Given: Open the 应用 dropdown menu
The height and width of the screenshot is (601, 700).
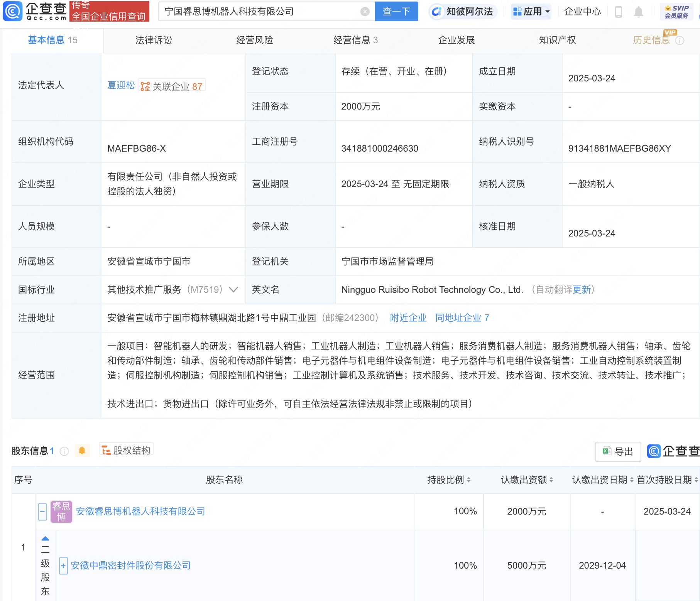Looking at the screenshot, I should [x=531, y=12].
